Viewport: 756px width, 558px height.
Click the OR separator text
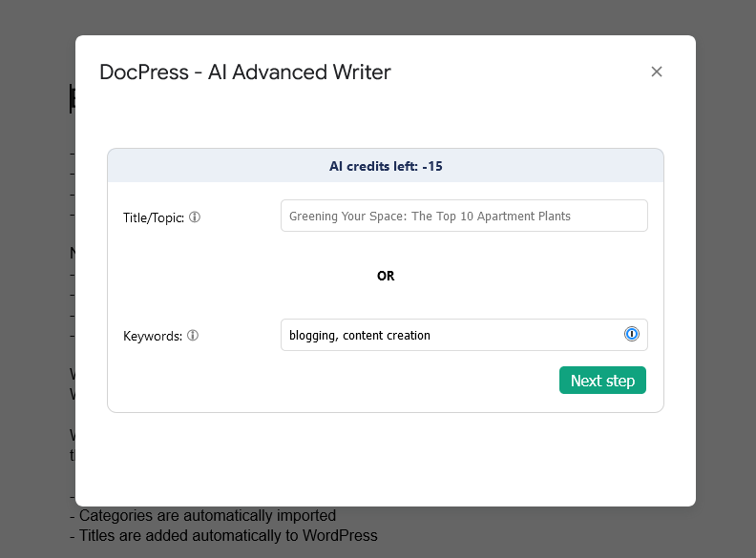[386, 276]
